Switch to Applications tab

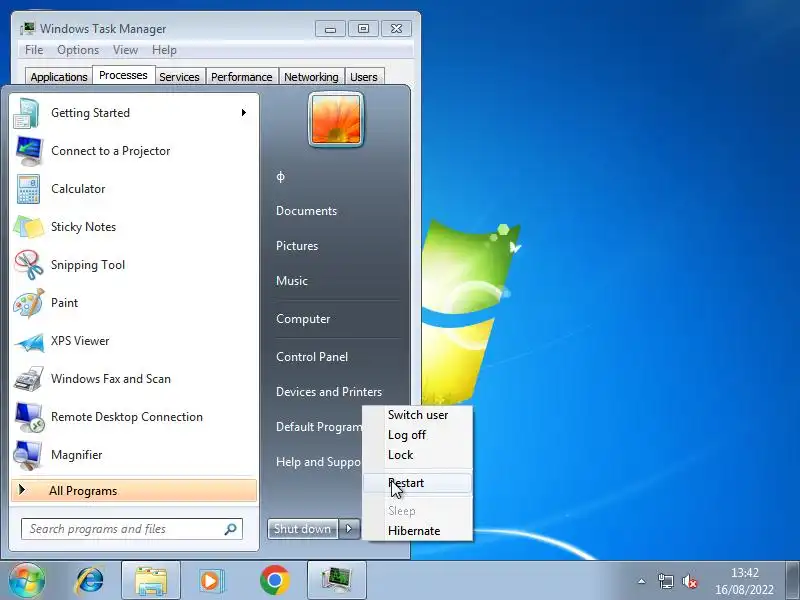pyautogui.click(x=59, y=77)
